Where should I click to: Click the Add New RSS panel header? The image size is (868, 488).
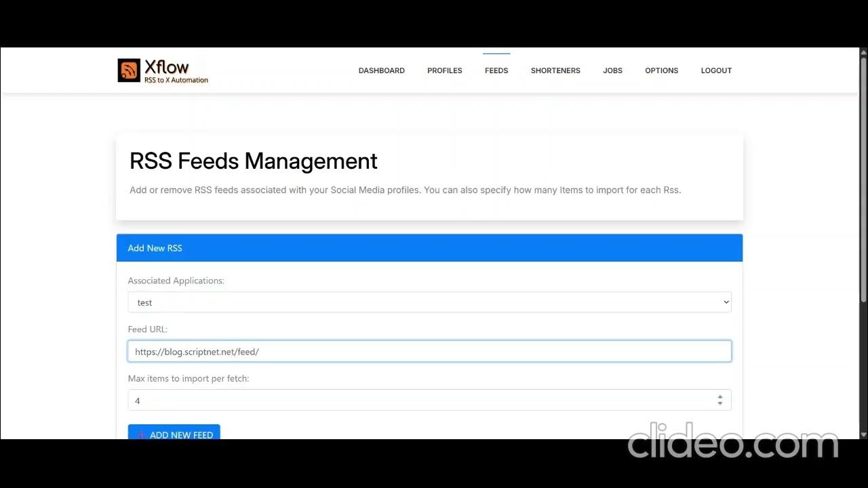coord(430,248)
